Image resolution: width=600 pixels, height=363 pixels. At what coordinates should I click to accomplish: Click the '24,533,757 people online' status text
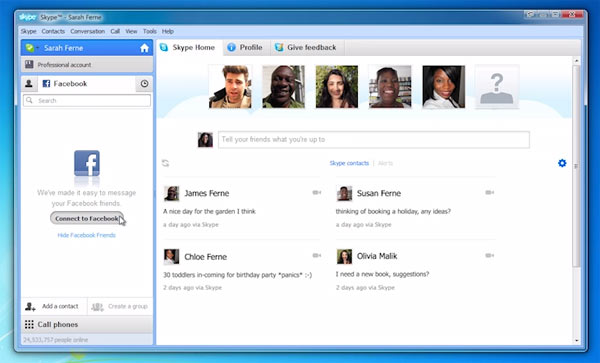pos(55,340)
